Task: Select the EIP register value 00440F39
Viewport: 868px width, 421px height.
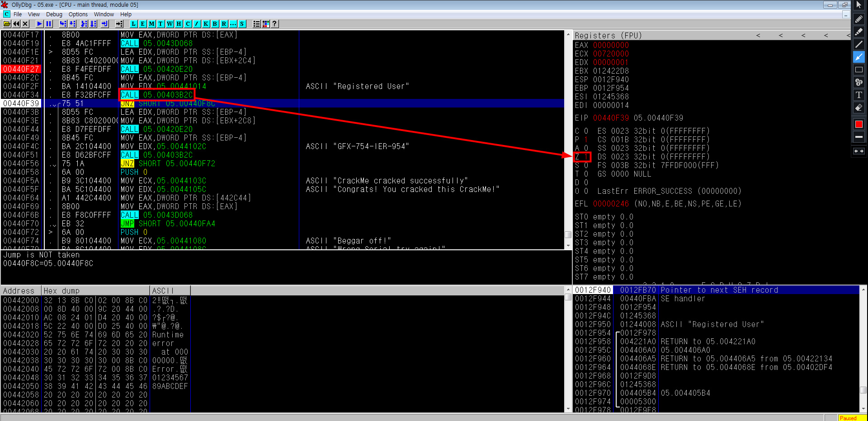Action: point(611,118)
